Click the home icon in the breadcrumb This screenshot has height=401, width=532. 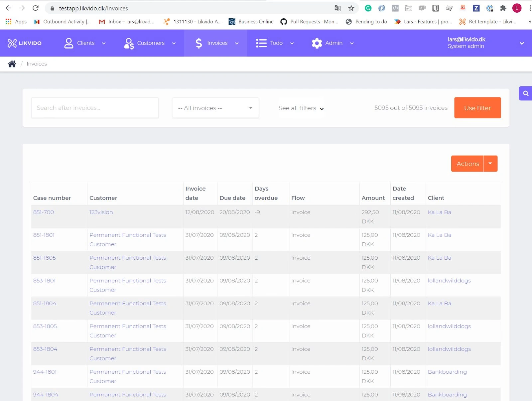coord(12,64)
